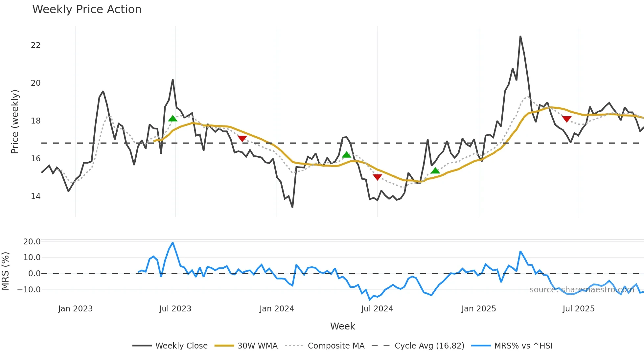This screenshot has height=362, width=644.
Task: Toggle the MRS% vs ^HSI legend entry
Action: pos(512,346)
